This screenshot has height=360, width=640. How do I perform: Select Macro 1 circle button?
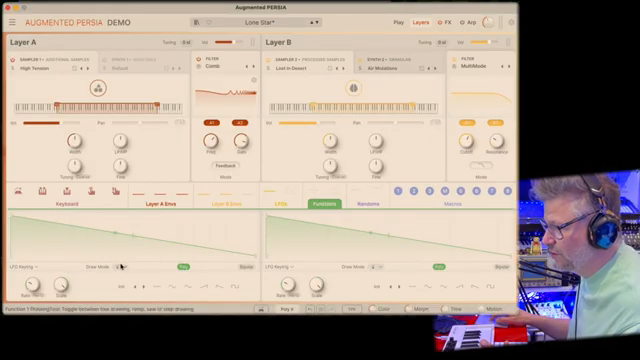tap(398, 191)
